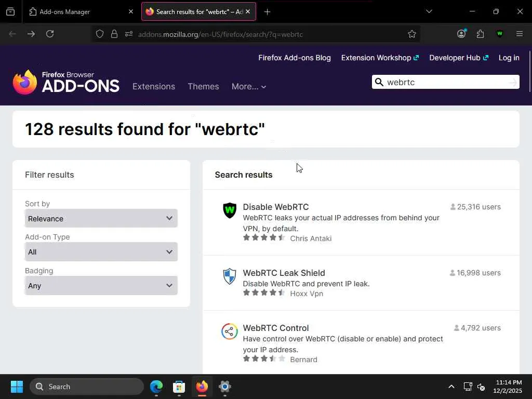Expand the list all tabs chevron
This screenshot has height=399, width=532.
[429, 11]
